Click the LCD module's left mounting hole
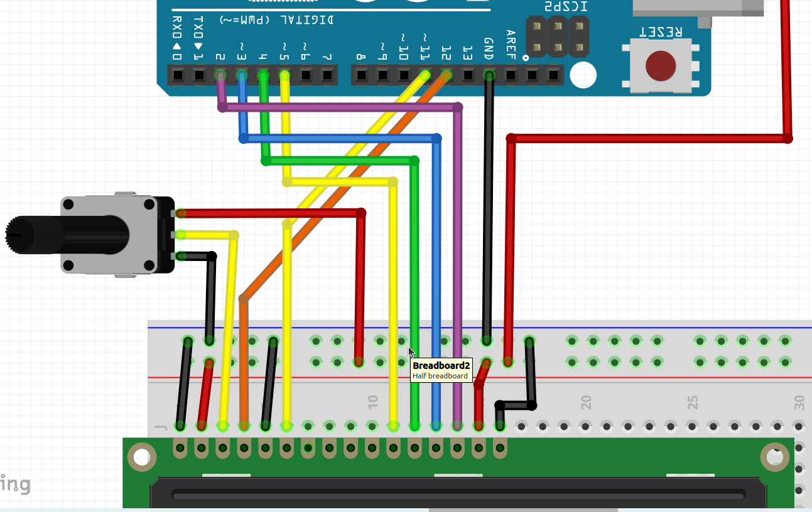The image size is (812, 512). 142,457
